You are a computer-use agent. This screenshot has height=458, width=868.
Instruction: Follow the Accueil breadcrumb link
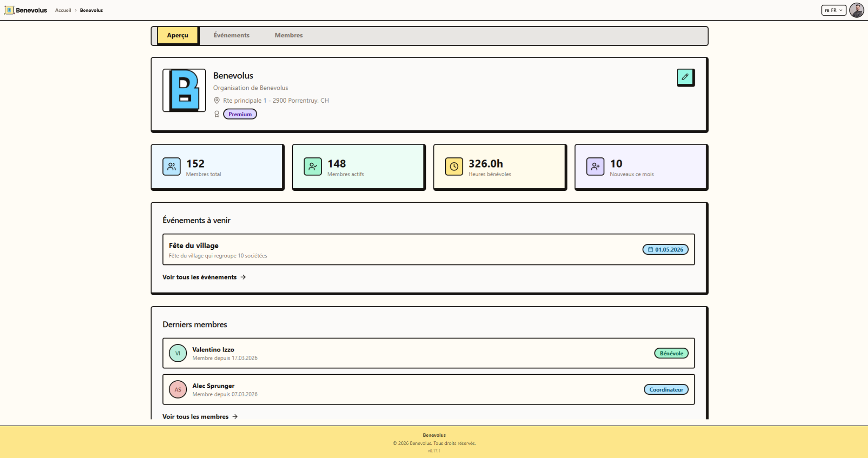(63, 10)
